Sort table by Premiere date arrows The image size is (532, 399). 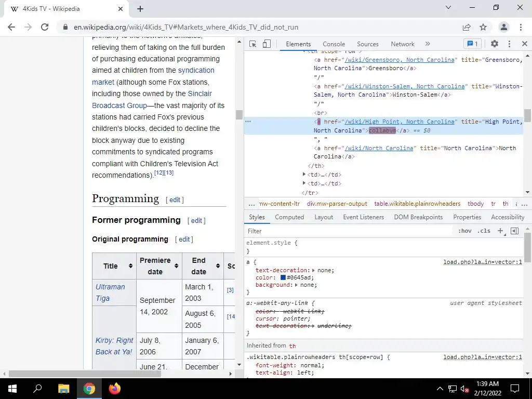(x=177, y=266)
